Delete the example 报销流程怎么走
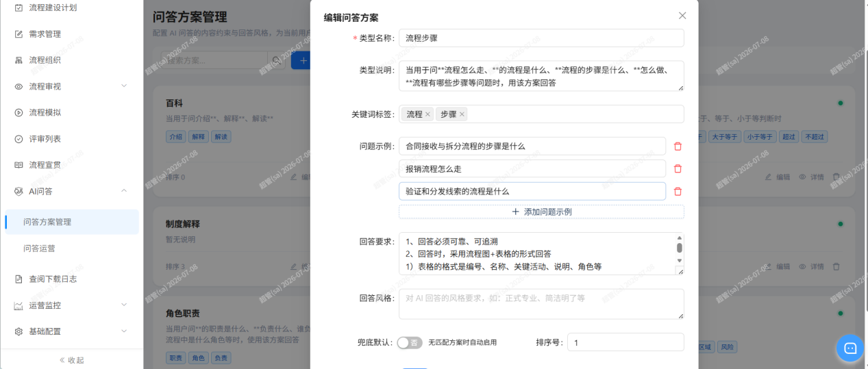Viewport: 868px width, 369px height. 678,168
